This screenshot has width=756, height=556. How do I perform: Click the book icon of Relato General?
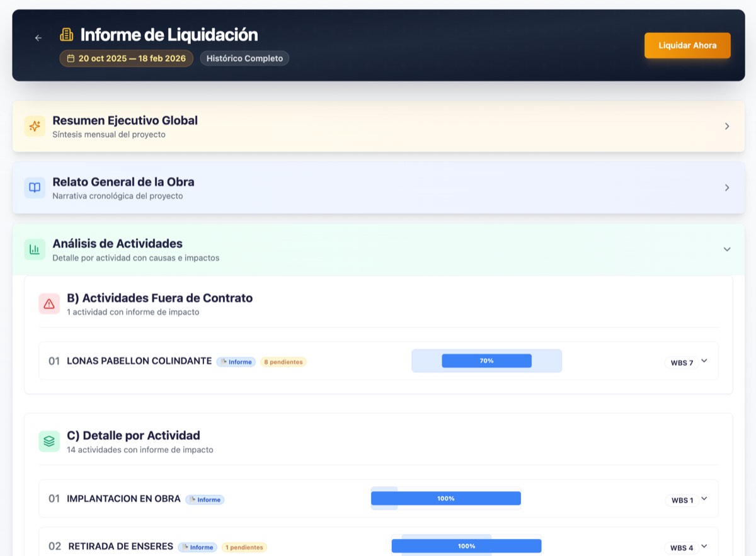coord(35,188)
